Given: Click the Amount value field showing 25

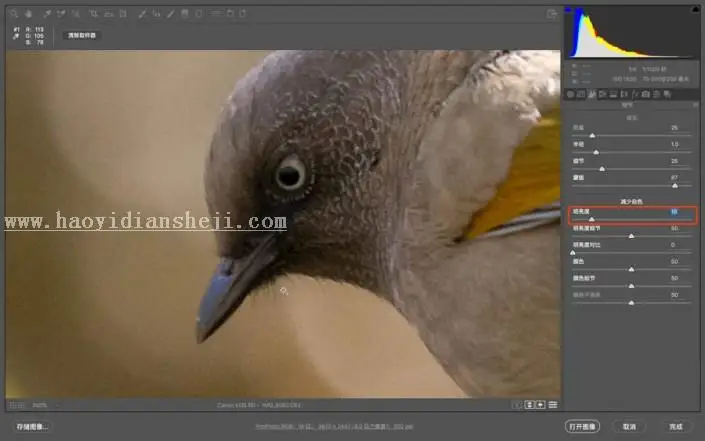Looking at the screenshot, I should click(674, 128).
